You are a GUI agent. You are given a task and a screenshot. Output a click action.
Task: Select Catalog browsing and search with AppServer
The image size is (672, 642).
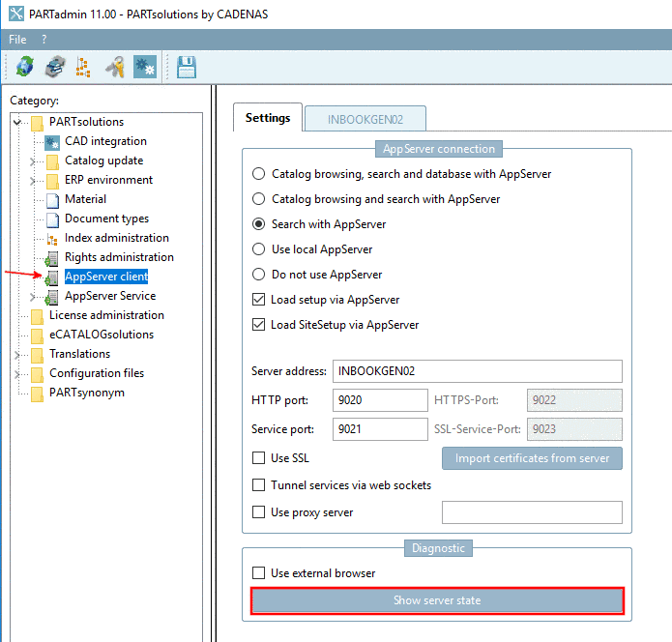258,199
